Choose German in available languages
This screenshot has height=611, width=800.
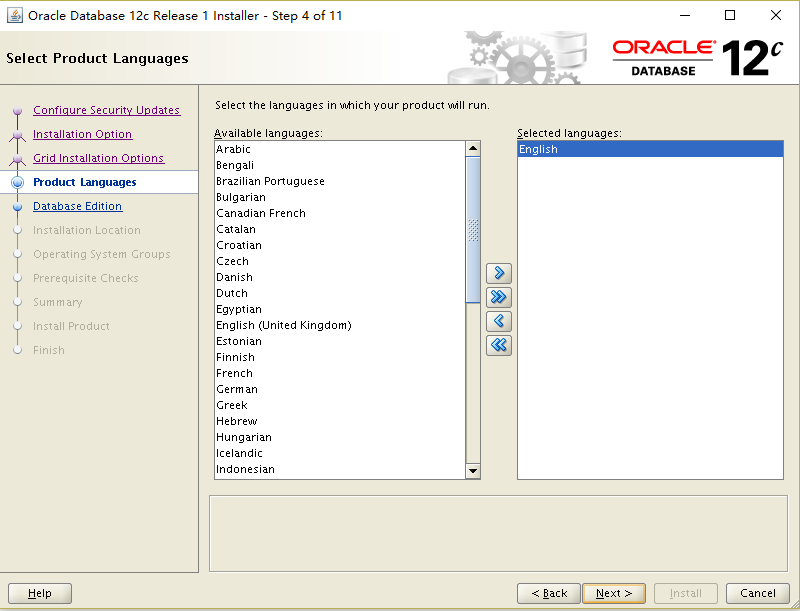[340, 389]
